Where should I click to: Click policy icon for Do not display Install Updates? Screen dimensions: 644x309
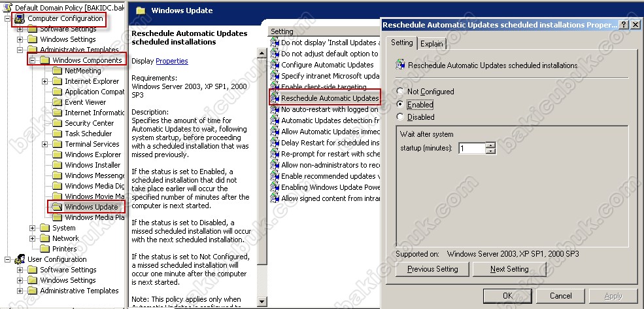[x=275, y=43]
